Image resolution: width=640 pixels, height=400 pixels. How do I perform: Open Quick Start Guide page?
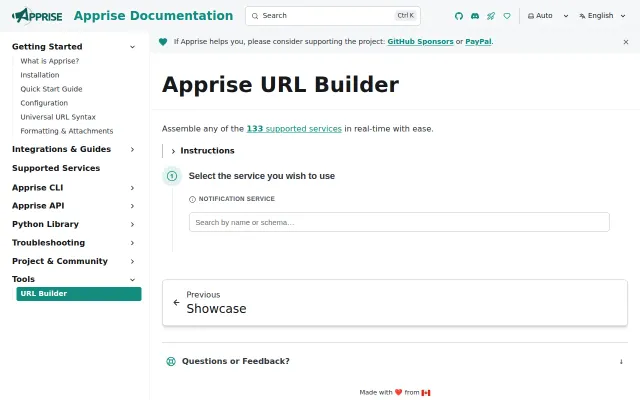[51, 89]
